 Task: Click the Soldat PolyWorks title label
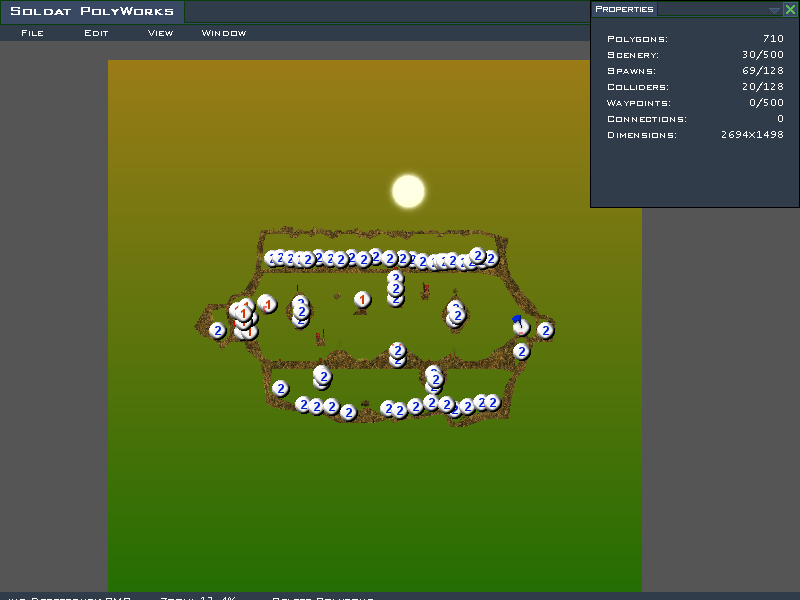pos(92,12)
